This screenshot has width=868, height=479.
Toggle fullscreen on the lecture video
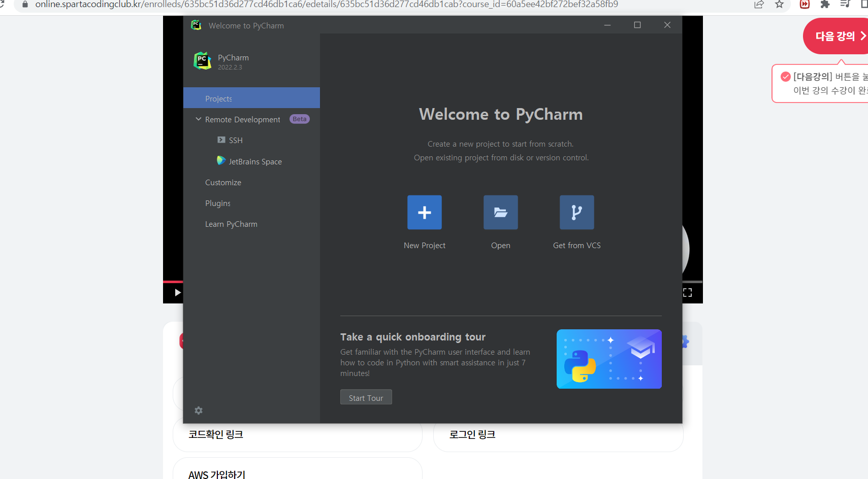pyautogui.click(x=688, y=293)
